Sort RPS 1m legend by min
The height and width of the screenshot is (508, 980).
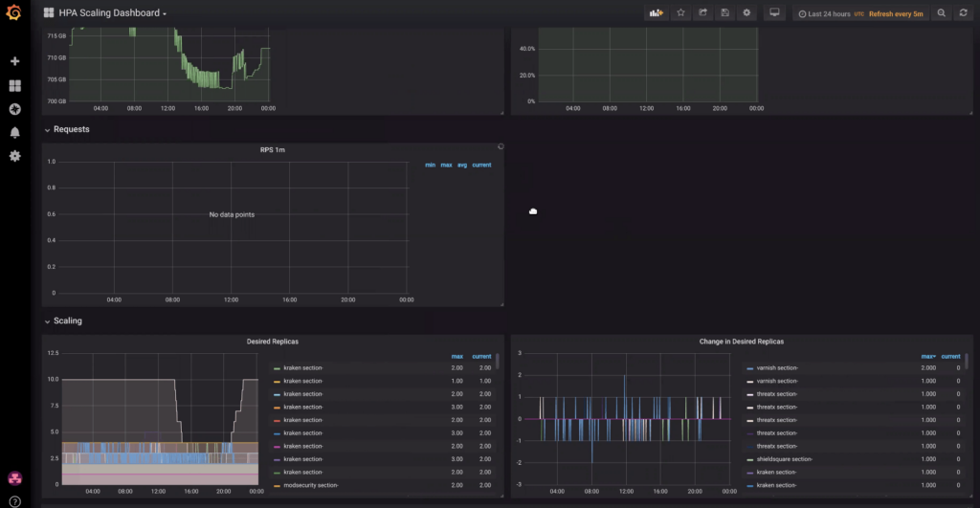[430, 165]
